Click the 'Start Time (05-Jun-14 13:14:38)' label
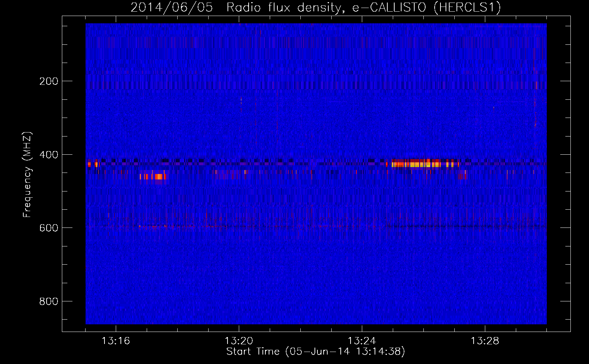Screen dimensions: 589x364 (x=316, y=352)
